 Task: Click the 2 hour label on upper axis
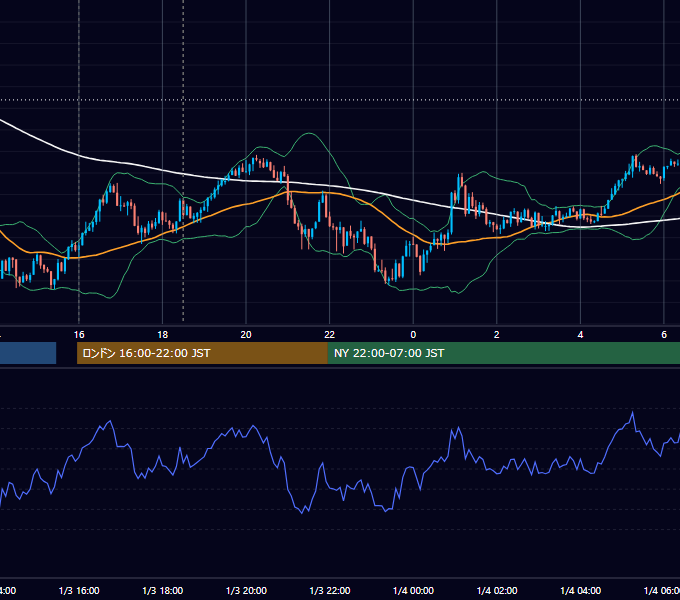pyautogui.click(x=497, y=335)
